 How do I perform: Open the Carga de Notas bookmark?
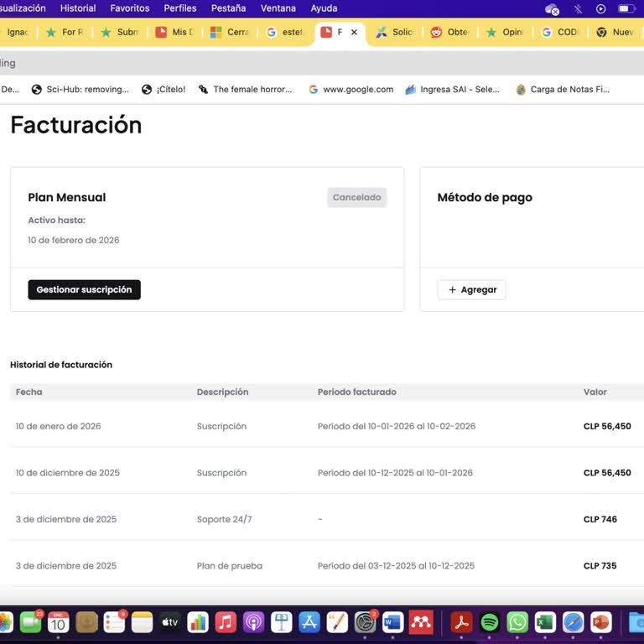click(563, 89)
